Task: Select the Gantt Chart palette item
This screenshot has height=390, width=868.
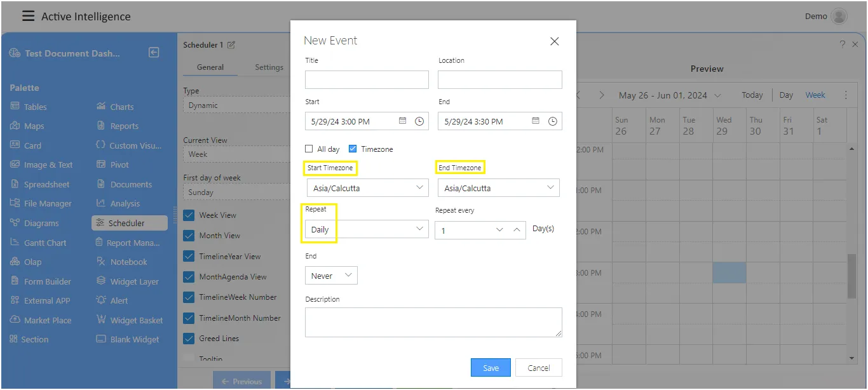Action: pos(38,243)
